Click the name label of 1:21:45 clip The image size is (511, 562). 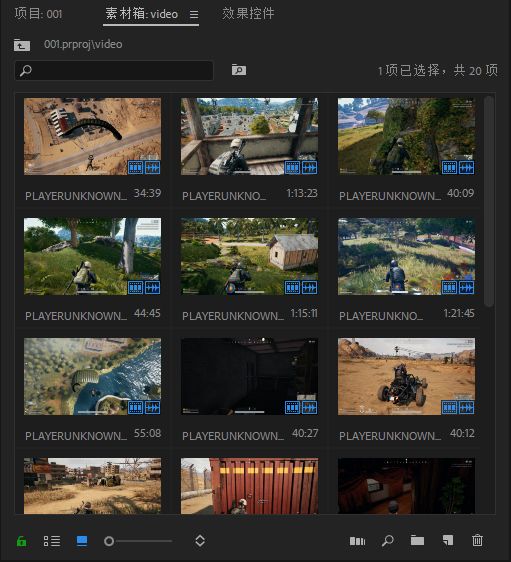coord(381,316)
